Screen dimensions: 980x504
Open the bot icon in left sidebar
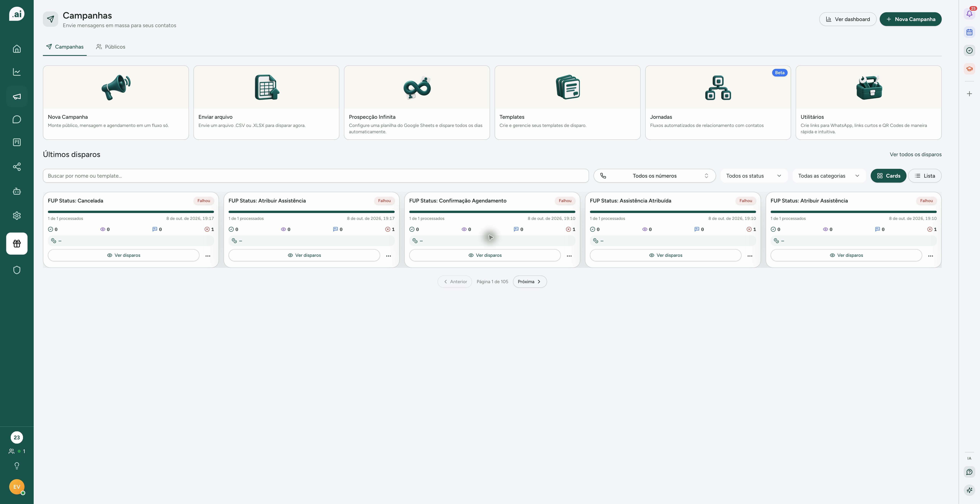click(17, 191)
